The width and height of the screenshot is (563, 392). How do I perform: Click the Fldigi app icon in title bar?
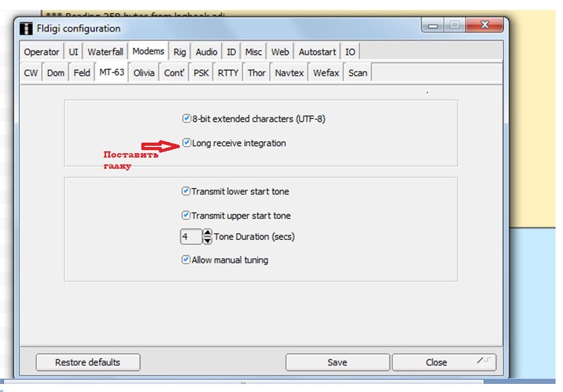(25, 29)
